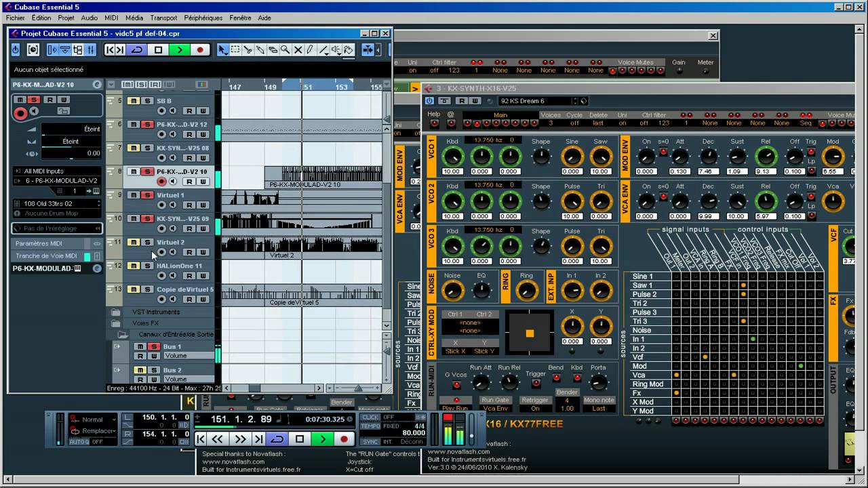Expand VST Instruments folder

click(116, 312)
